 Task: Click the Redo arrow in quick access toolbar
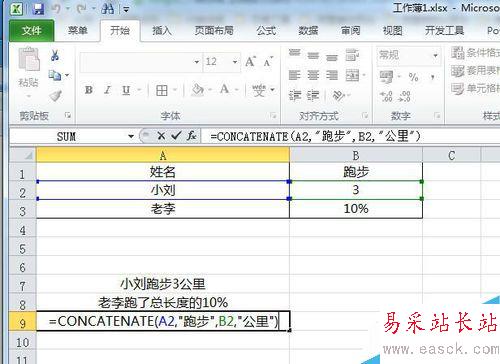coord(82,9)
